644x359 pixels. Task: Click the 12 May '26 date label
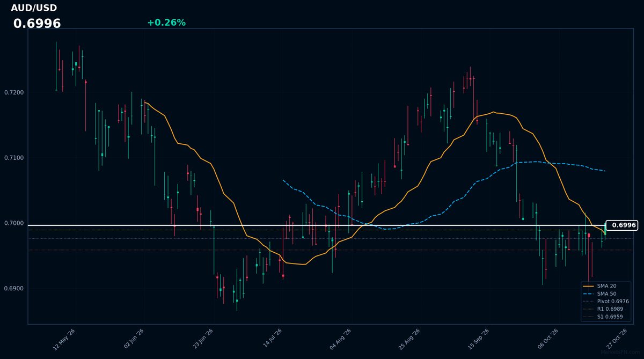tap(64, 340)
